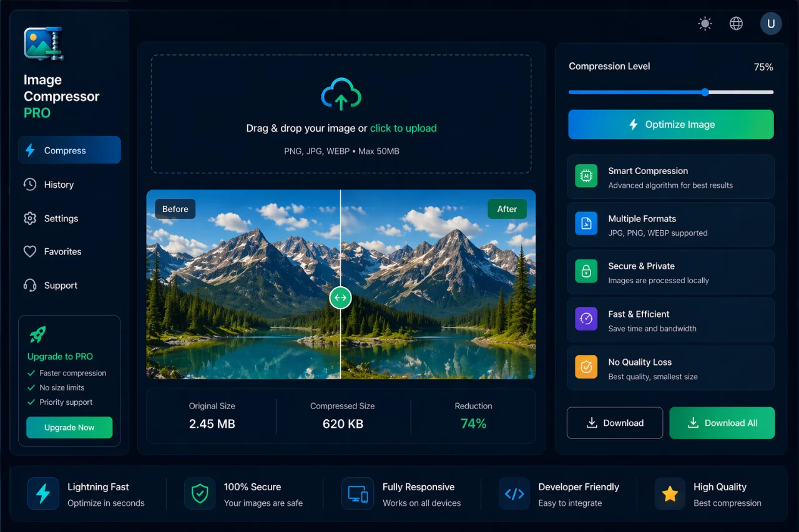
Task: Click the After label on the preview
Action: pyautogui.click(x=507, y=209)
